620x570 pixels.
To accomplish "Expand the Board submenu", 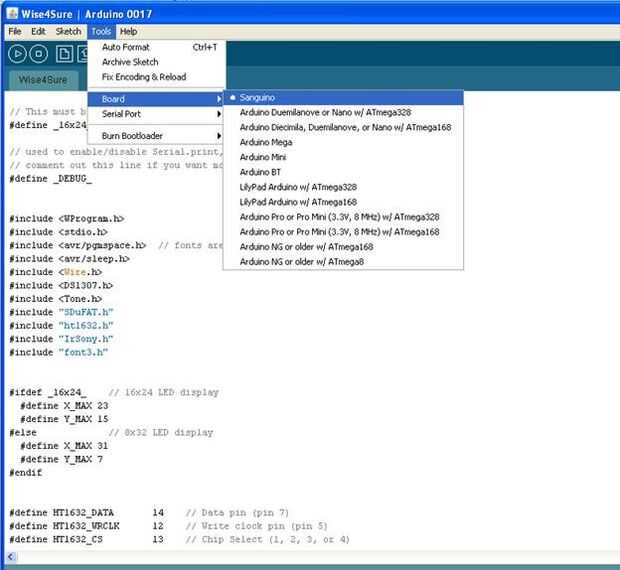I will tap(155, 99).
